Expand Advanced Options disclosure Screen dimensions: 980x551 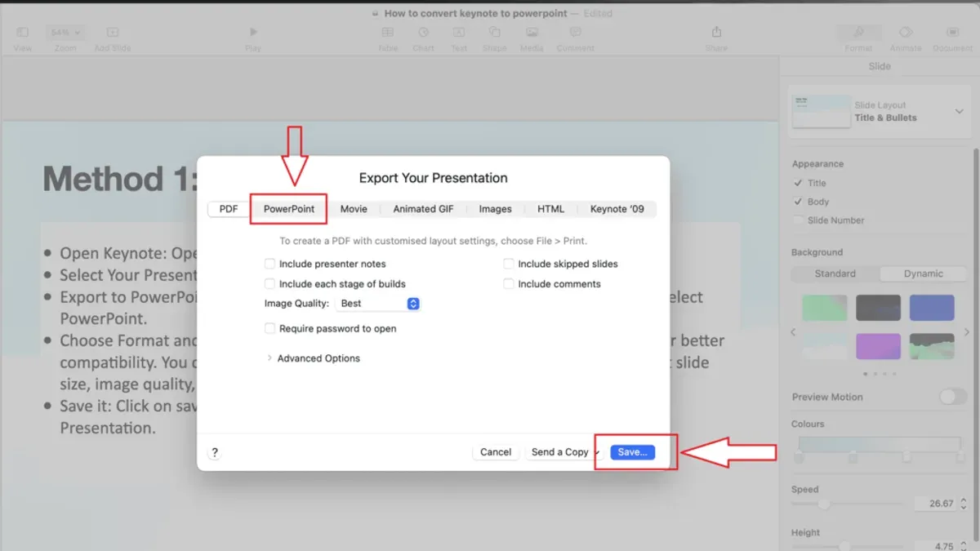pos(269,358)
